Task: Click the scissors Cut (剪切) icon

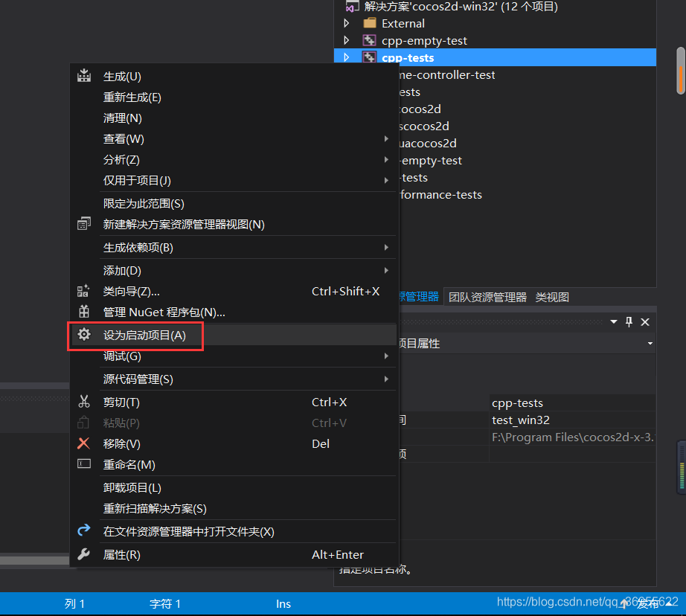Action: click(83, 402)
